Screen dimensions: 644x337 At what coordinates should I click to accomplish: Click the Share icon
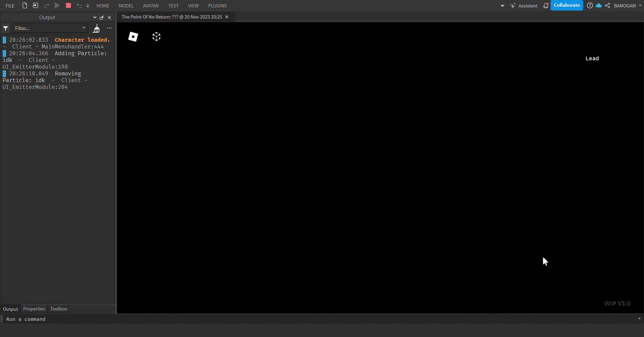coord(607,6)
